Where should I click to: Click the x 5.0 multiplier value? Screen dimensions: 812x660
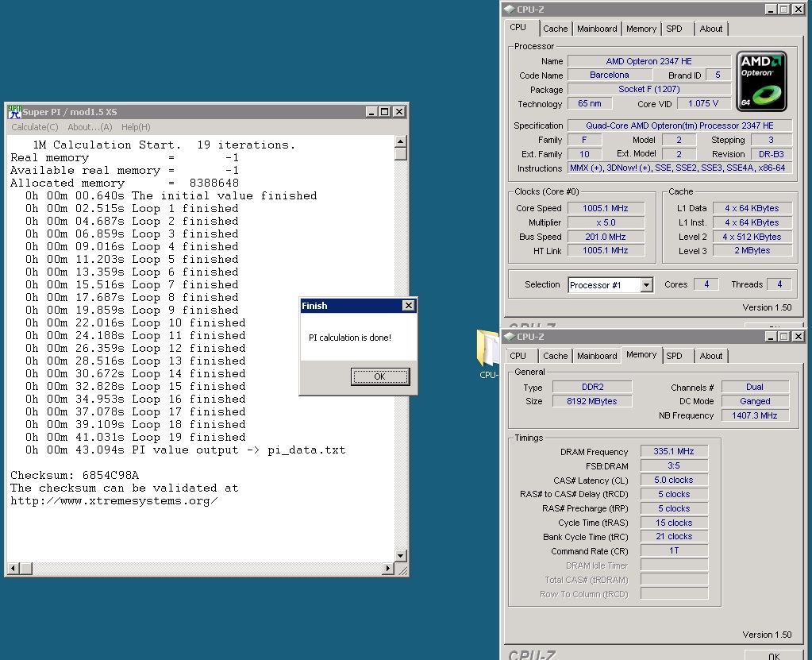(x=606, y=222)
